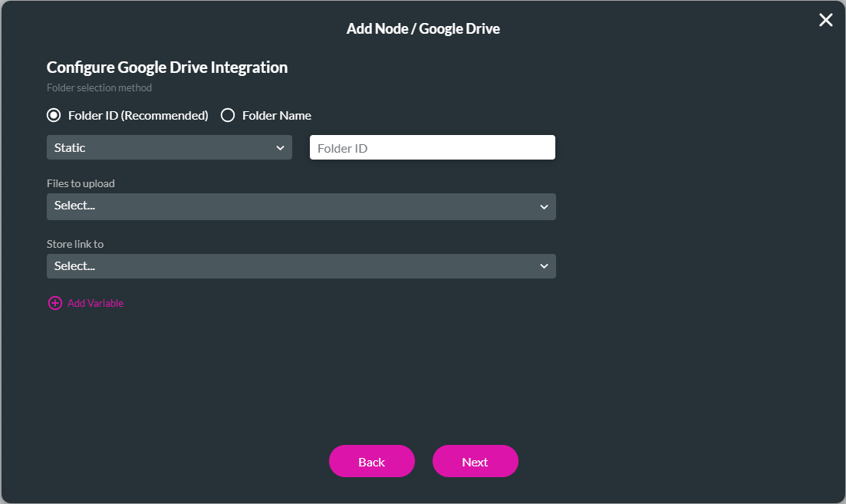Click inside the Folder ID input field
846x504 pixels.
[432, 147]
